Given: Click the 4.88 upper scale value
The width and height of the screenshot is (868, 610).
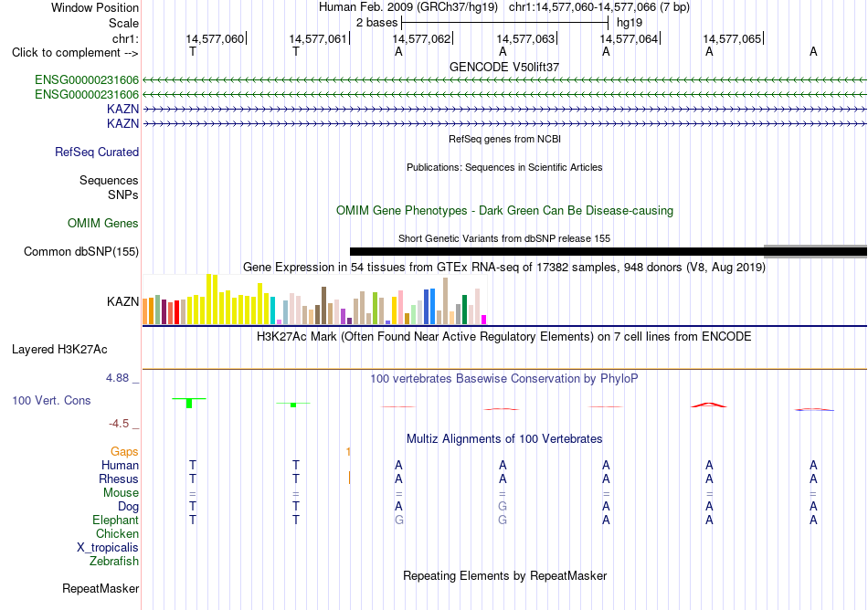Looking at the screenshot, I should coord(117,378).
